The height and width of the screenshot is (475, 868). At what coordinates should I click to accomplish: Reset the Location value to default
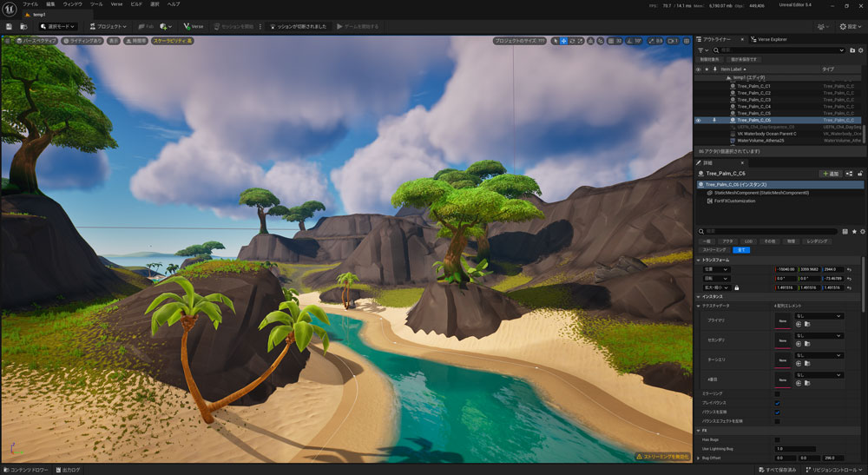[849, 269]
